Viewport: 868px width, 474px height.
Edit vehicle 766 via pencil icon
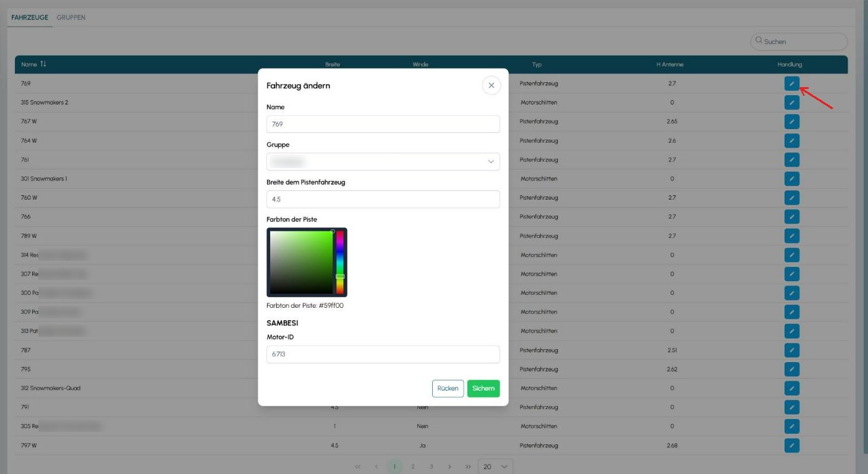tap(791, 217)
